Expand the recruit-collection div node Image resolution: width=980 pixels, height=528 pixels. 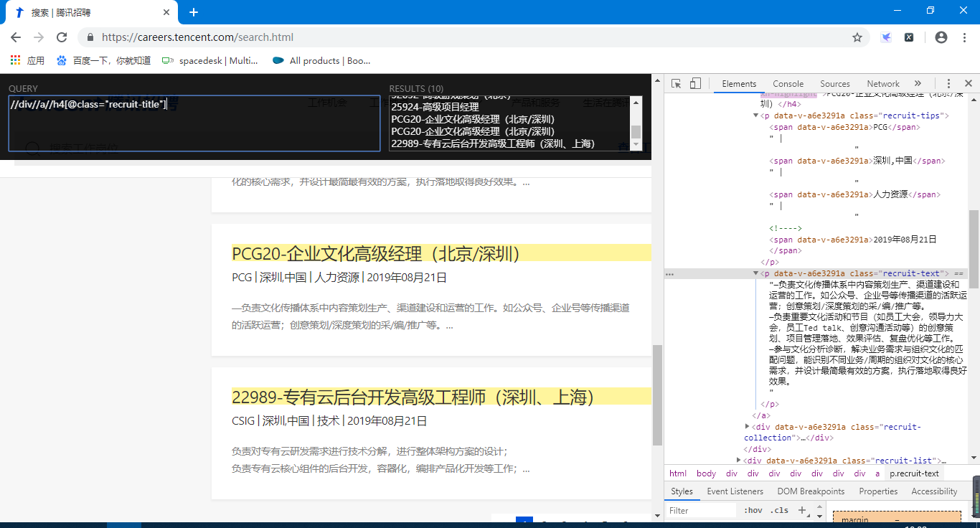(747, 426)
